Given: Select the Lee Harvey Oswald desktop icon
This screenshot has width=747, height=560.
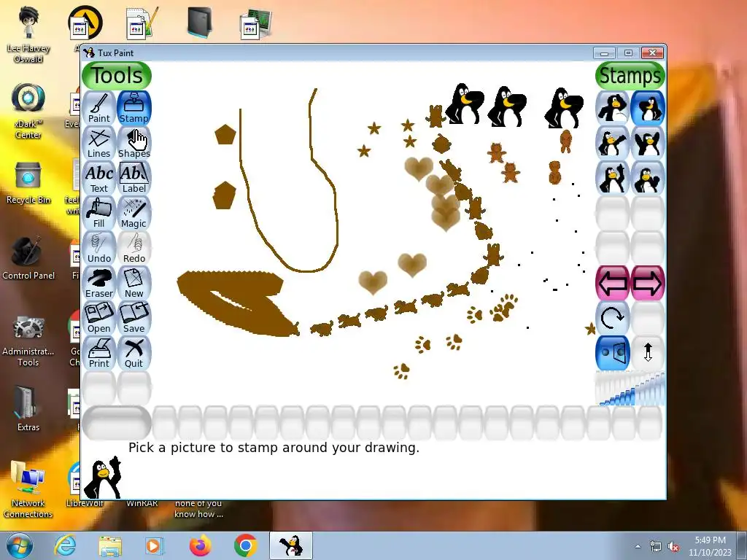Looking at the screenshot, I should point(28,34).
